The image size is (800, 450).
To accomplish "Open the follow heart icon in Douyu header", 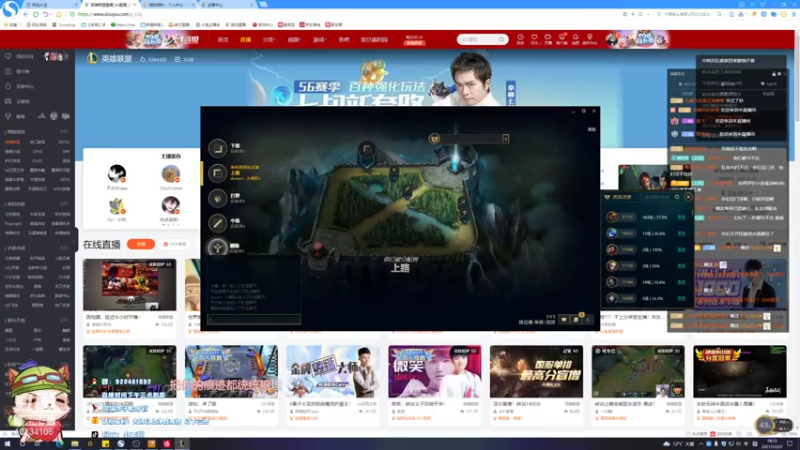I will (x=534, y=39).
